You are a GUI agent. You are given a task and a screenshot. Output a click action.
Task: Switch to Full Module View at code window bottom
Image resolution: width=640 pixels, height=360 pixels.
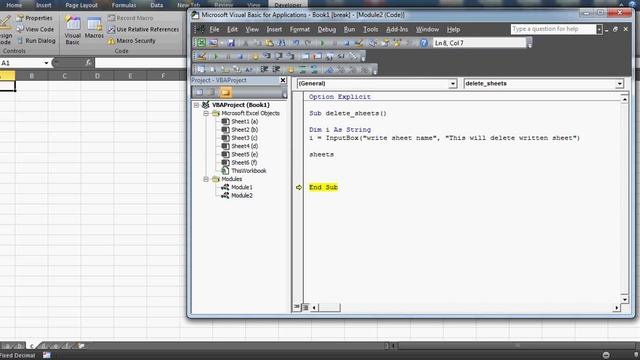point(305,307)
